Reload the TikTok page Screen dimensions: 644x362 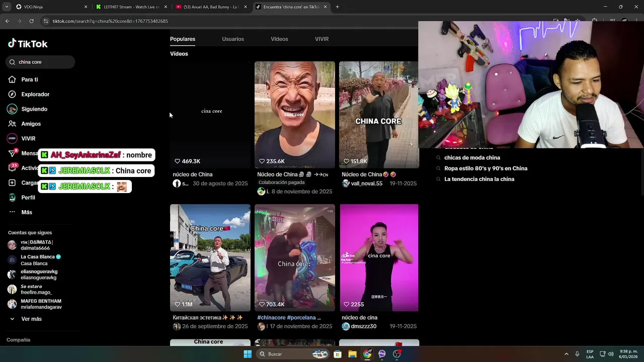(x=31, y=21)
